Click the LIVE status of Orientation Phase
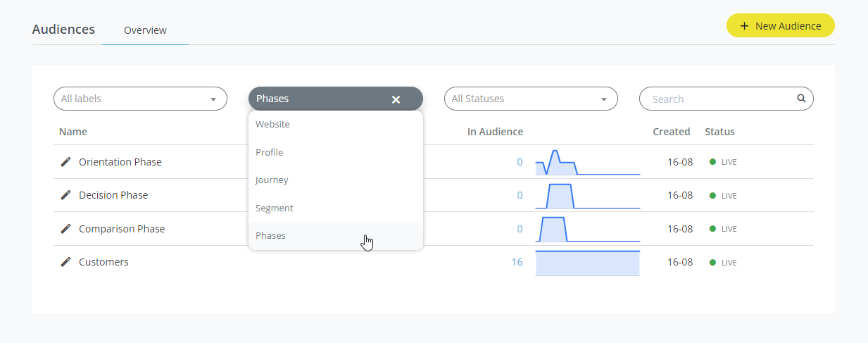868x343 pixels. point(723,162)
